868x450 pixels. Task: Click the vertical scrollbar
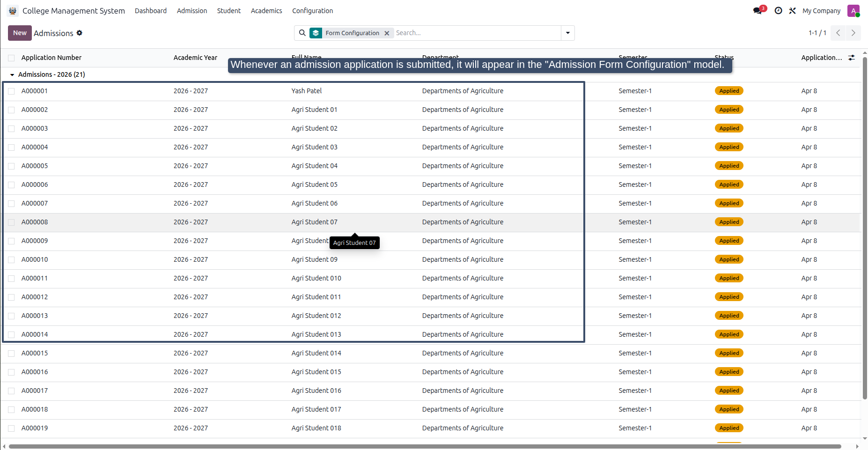point(865,228)
